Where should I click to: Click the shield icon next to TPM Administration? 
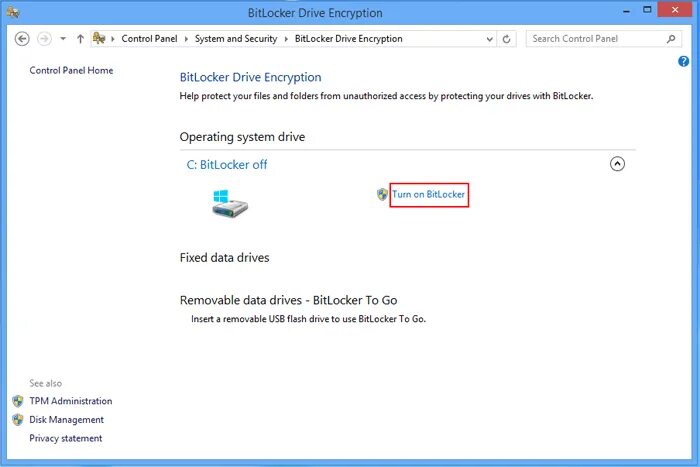[18, 401]
